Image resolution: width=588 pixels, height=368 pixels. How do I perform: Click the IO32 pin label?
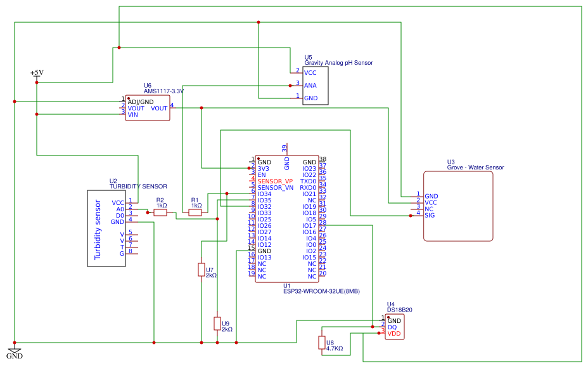point(264,207)
